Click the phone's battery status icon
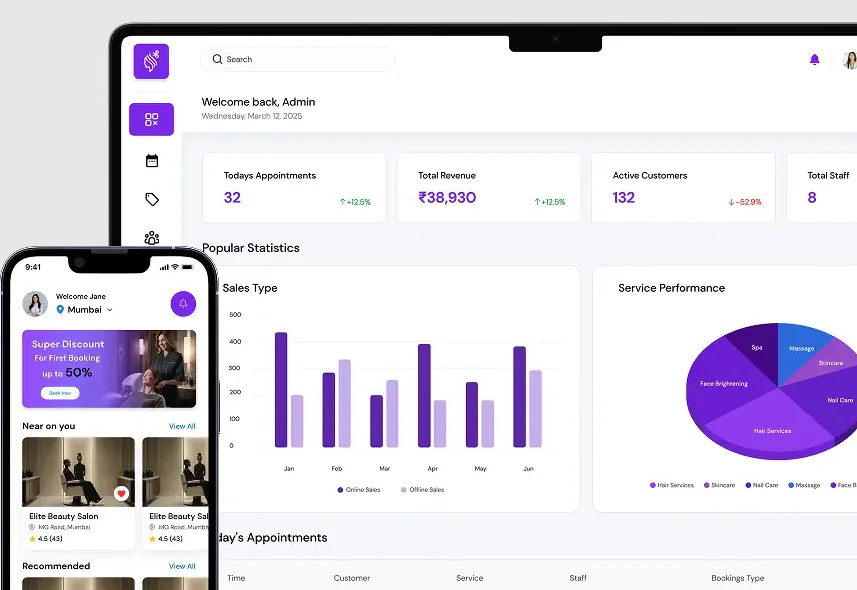857x590 pixels. tap(187, 267)
